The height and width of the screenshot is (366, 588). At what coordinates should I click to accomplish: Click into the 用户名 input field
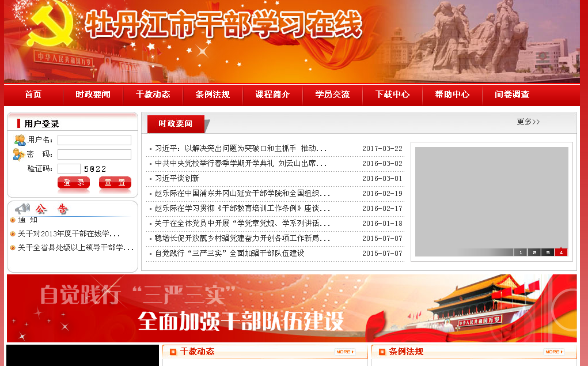coord(94,140)
